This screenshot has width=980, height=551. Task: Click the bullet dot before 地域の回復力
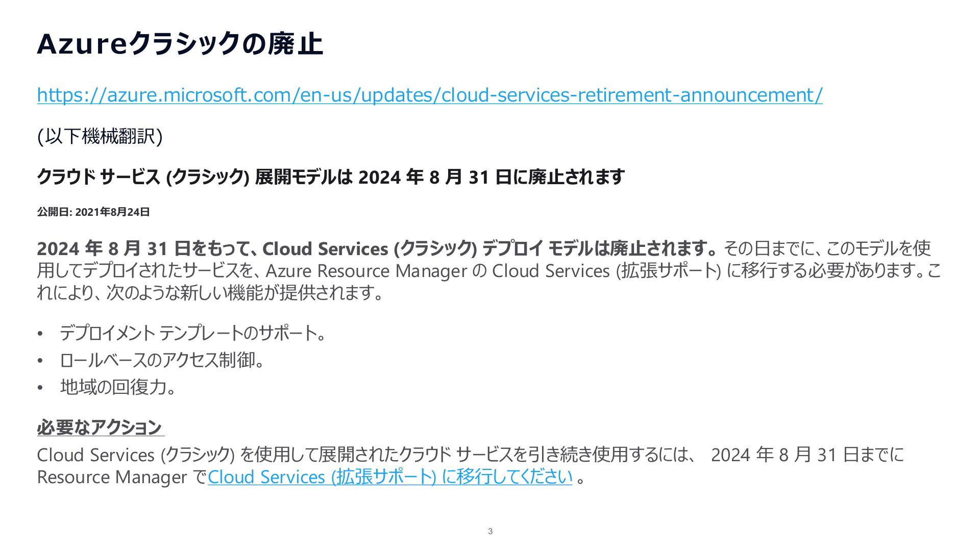tap(40, 388)
